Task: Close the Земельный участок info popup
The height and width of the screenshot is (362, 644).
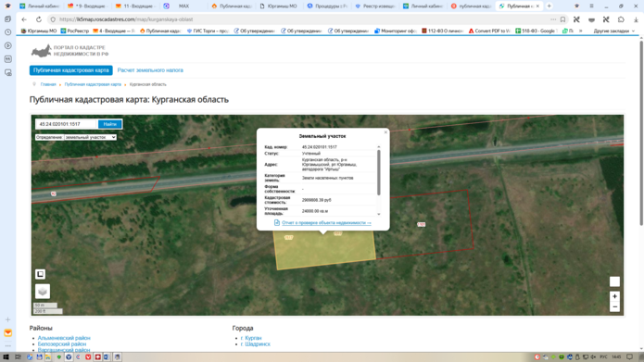Action: pos(385,132)
